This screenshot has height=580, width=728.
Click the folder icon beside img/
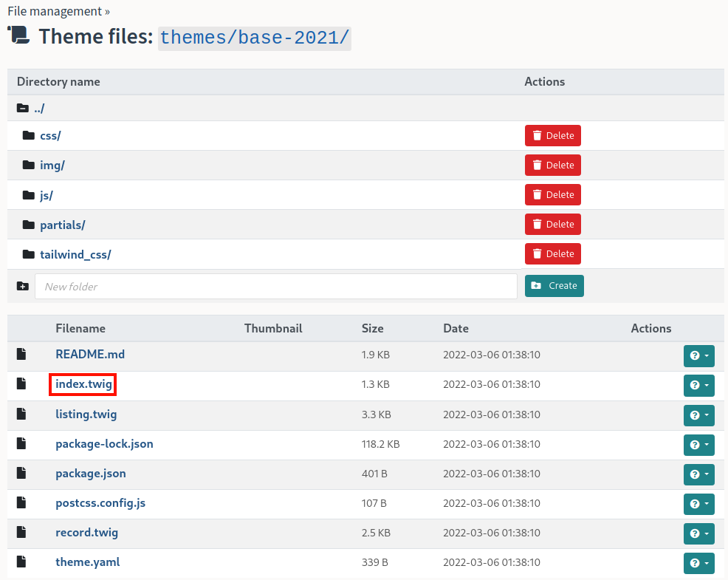[29, 165]
